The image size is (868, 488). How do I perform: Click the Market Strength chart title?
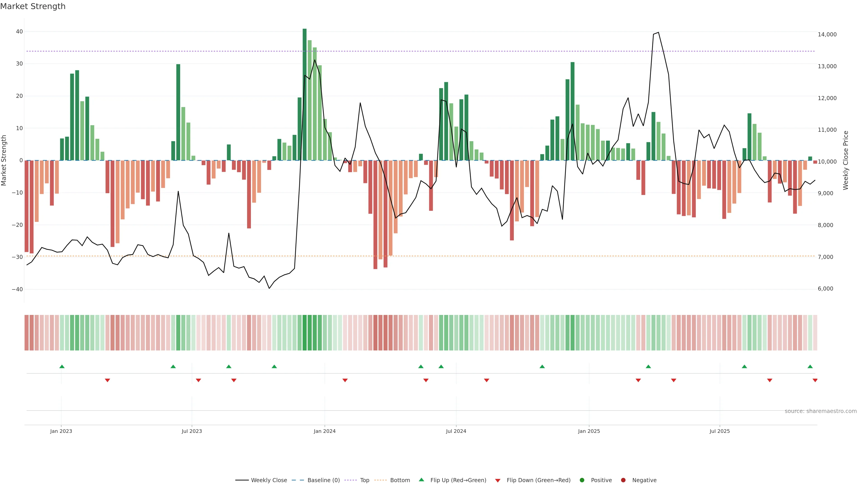coord(33,6)
